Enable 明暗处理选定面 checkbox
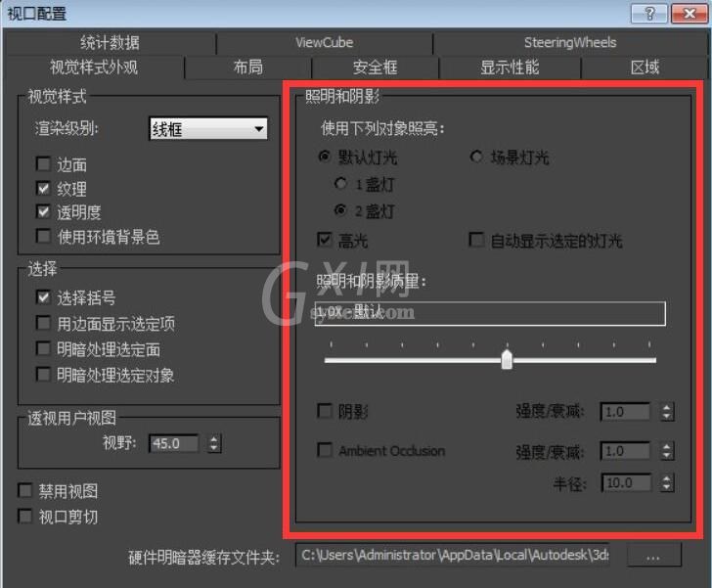 (x=43, y=348)
